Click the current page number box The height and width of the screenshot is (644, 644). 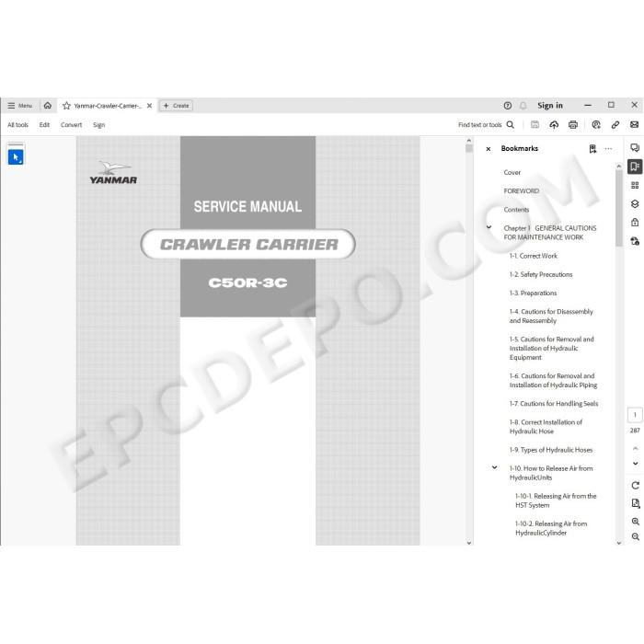pos(635,415)
